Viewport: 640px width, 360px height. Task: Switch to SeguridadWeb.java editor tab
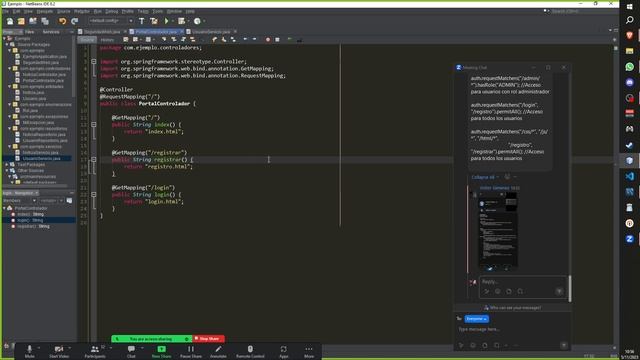click(102, 31)
